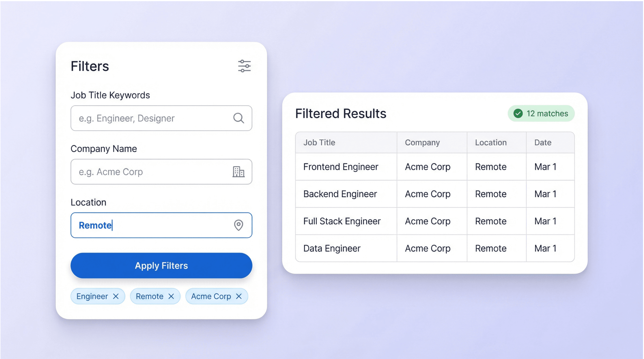Screen dimensions: 644x359
Task: Click the magnifying glass search icon
Action: coord(239,118)
